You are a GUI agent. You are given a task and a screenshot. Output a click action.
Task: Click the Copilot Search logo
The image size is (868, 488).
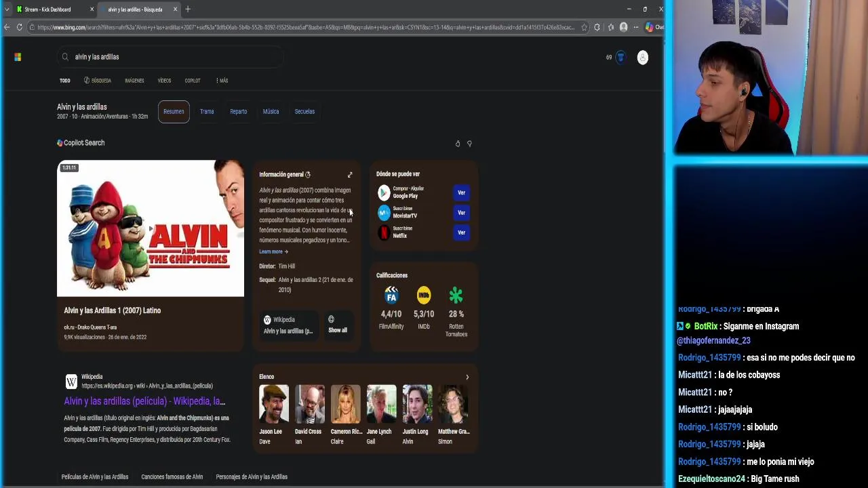point(81,143)
